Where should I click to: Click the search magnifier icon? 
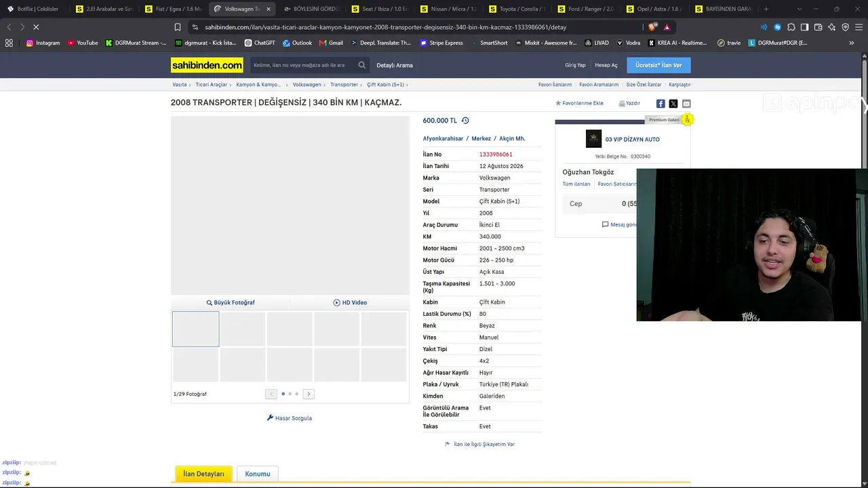tap(362, 65)
